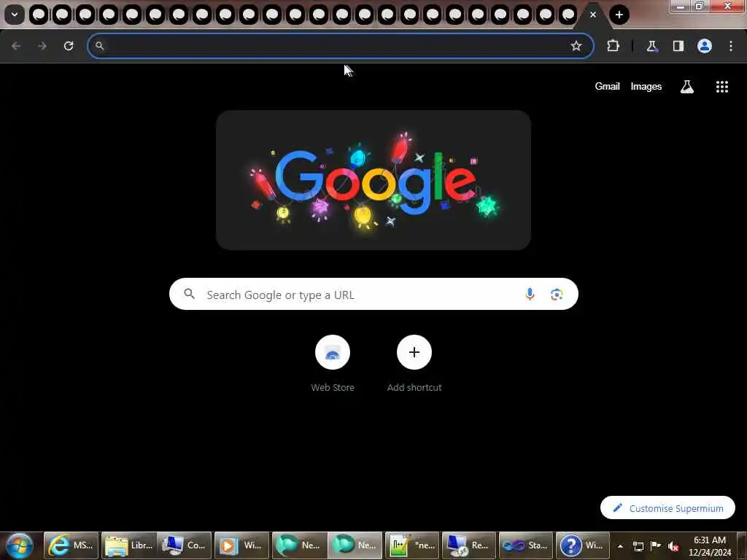The image size is (747, 560).
Task: Open the Sta... taskbar item with infinity icon
Action: [x=526, y=545]
